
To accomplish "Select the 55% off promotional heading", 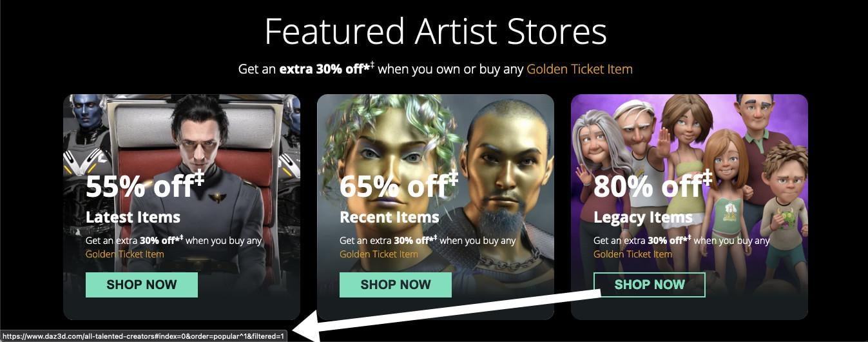I will click(145, 186).
